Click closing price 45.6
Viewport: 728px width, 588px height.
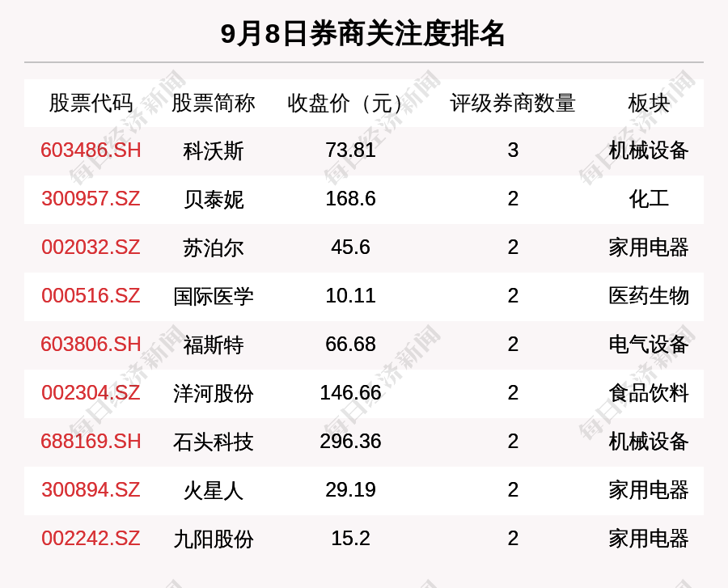tap(350, 247)
